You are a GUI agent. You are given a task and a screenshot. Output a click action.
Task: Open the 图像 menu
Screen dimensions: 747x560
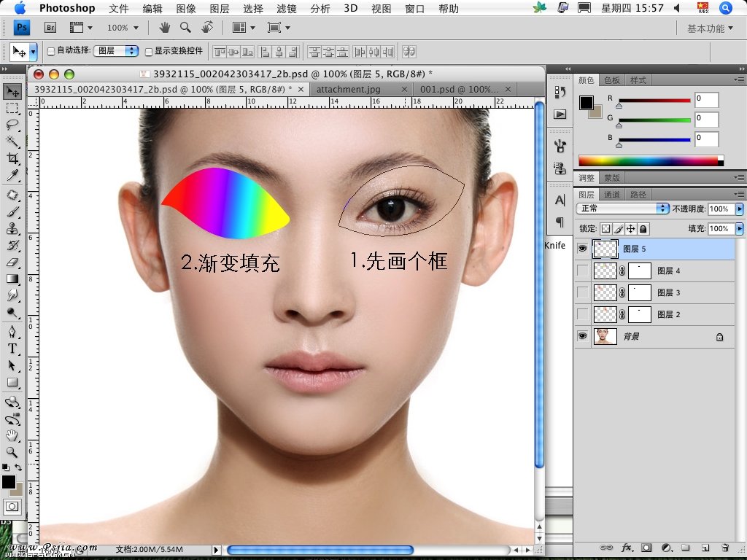(x=186, y=8)
